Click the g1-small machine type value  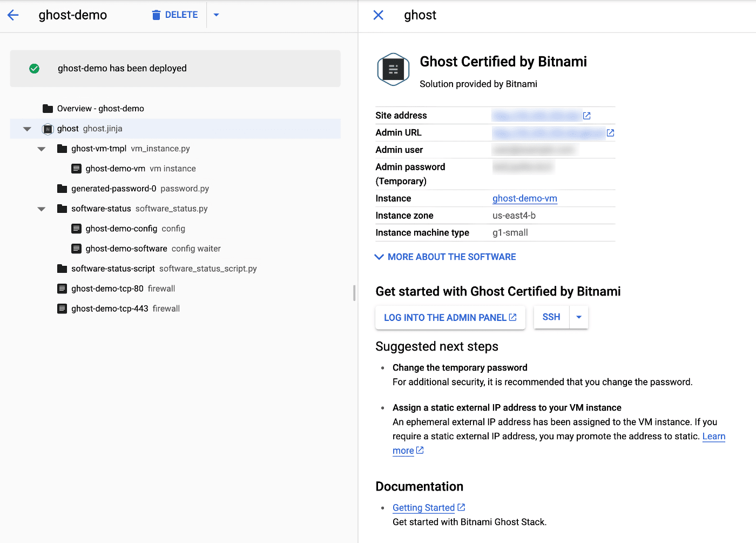click(x=510, y=233)
